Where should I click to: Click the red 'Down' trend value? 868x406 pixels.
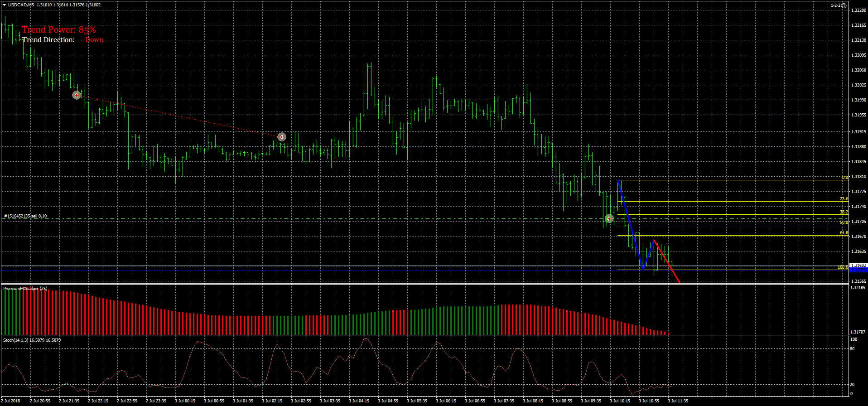click(x=94, y=40)
